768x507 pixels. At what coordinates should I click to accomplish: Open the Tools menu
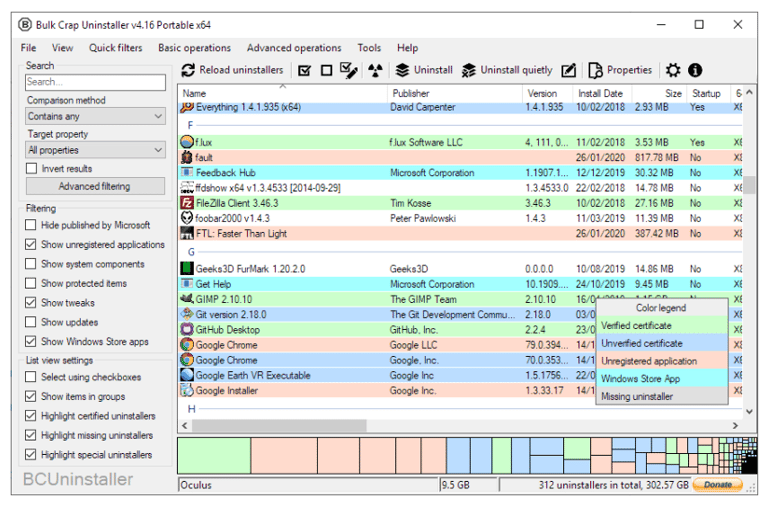coord(369,48)
